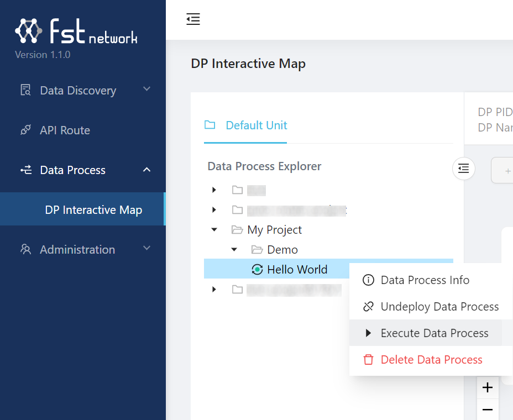Screen dimensions: 513x420
Task: Open the API Route page
Action: tap(65, 130)
